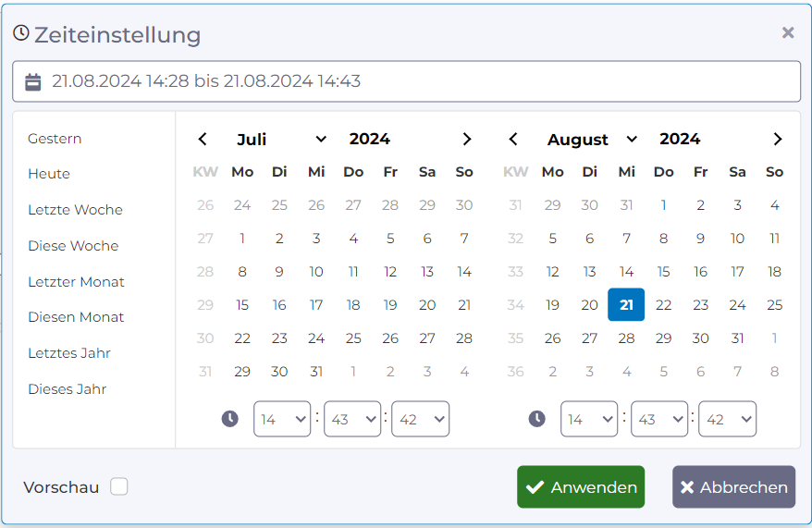Click the calendar icon in date range field

coord(33,81)
